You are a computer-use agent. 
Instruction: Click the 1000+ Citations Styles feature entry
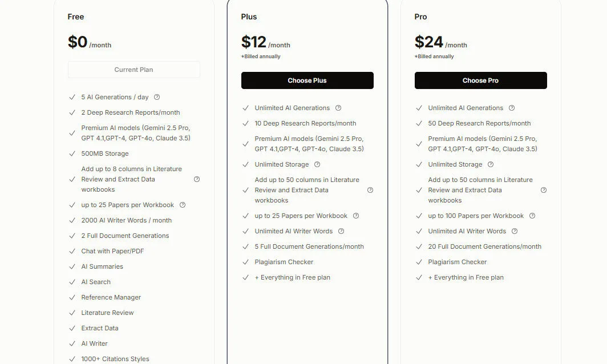click(x=115, y=359)
